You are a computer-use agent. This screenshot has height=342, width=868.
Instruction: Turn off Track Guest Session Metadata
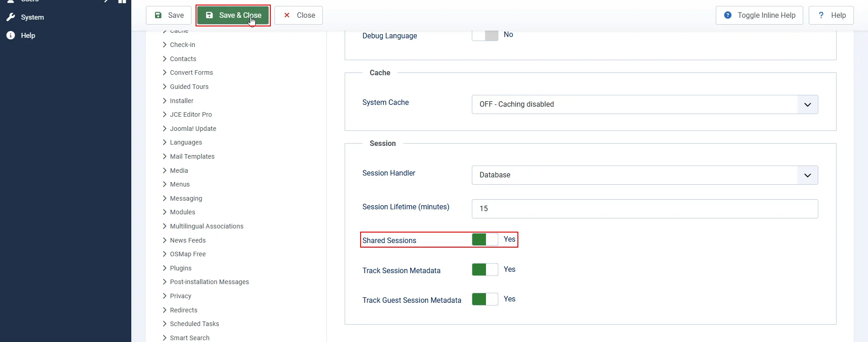point(485,300)
